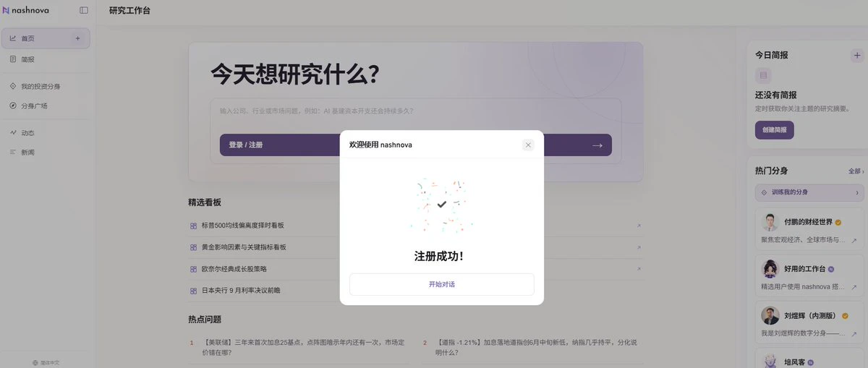Click dashboard icon beside 标普500均线偏离度择时看板

pyautogui.click(x=193, y=226)
